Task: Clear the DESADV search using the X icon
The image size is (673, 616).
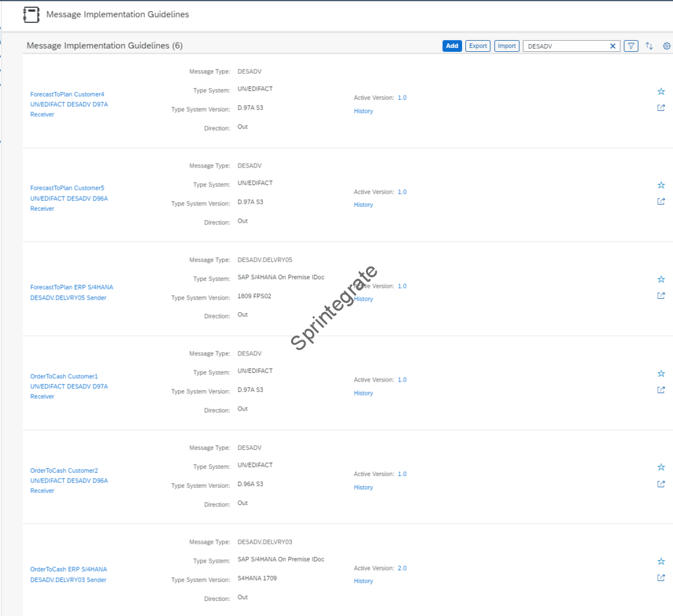Action: [x=613, y=46]
